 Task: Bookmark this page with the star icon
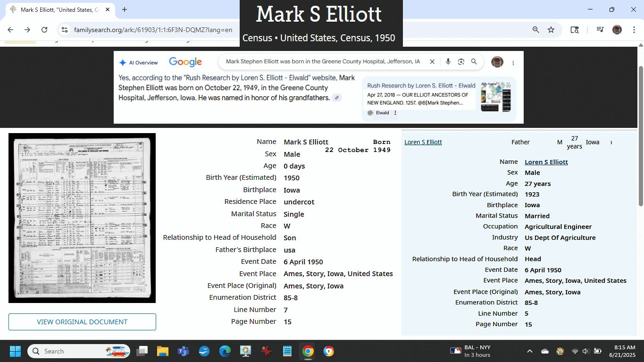(551, 30)
